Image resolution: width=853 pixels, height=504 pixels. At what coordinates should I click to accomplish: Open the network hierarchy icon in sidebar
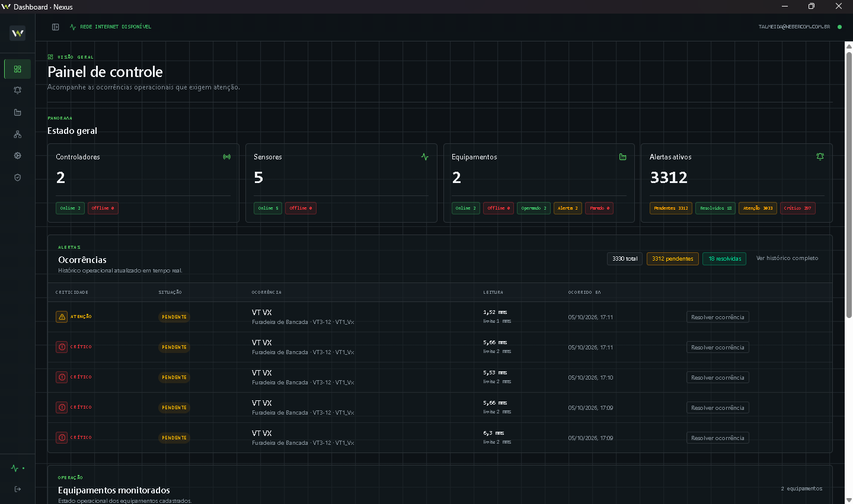[18, 134]
